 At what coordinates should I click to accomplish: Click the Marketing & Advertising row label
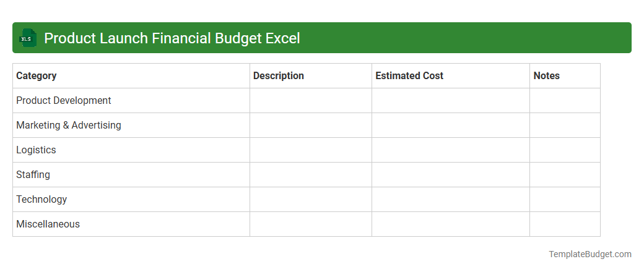coord(69,125)
